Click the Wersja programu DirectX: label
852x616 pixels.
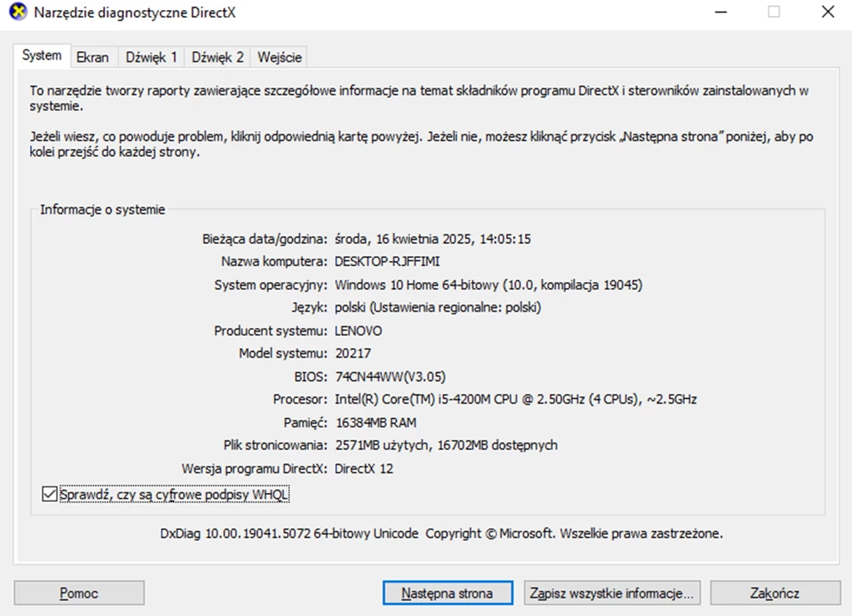[254, 468]
